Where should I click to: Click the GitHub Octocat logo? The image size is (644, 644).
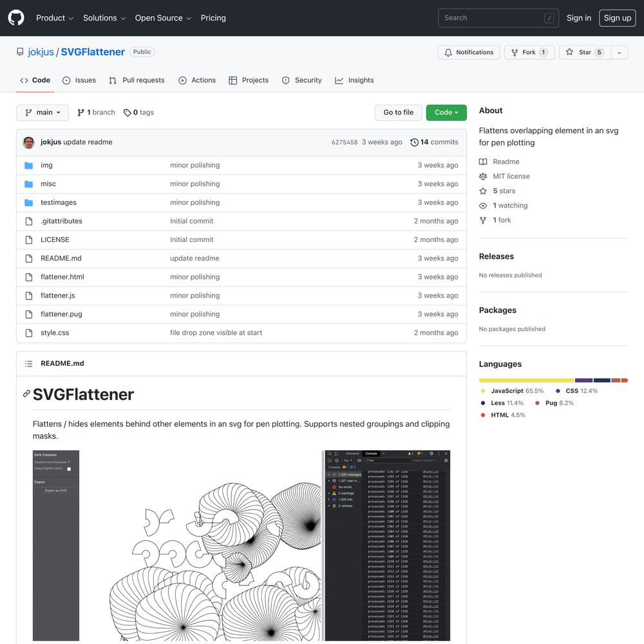tap(16, 18)
